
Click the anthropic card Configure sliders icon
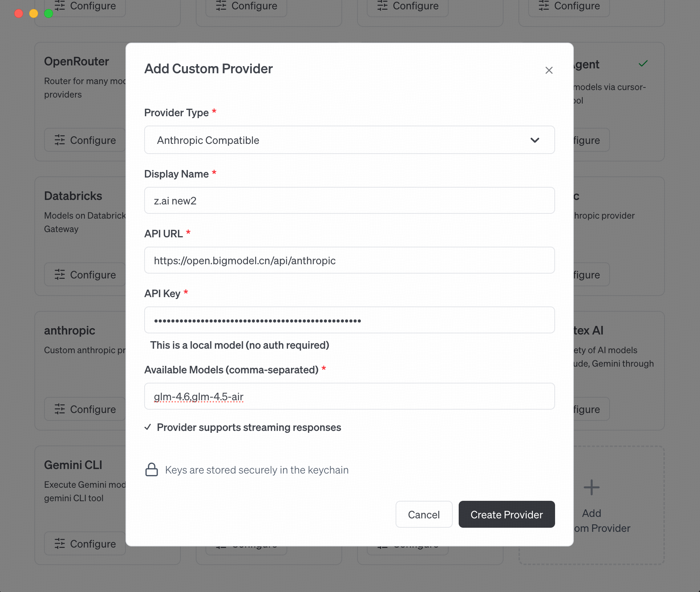point(60,409)
